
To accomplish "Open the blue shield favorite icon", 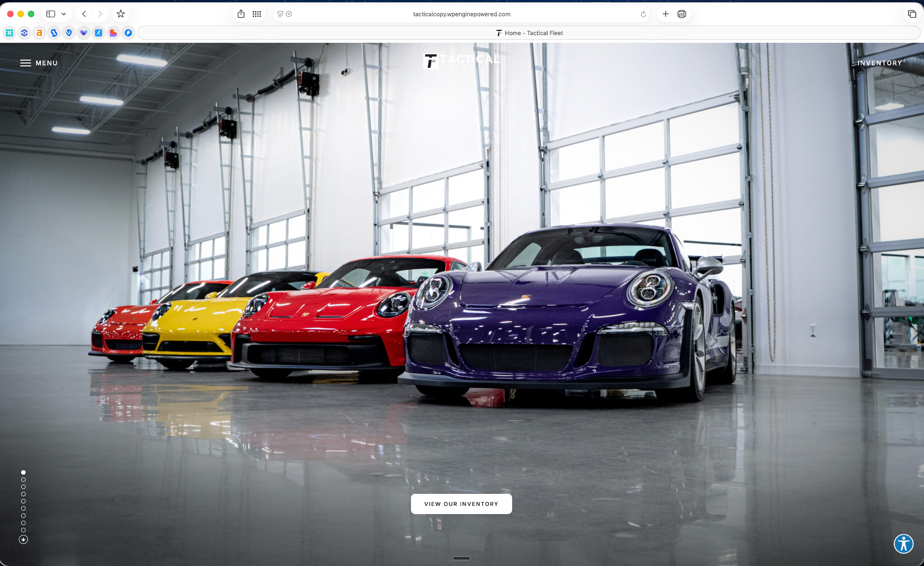I will click(x=69, y=33).
